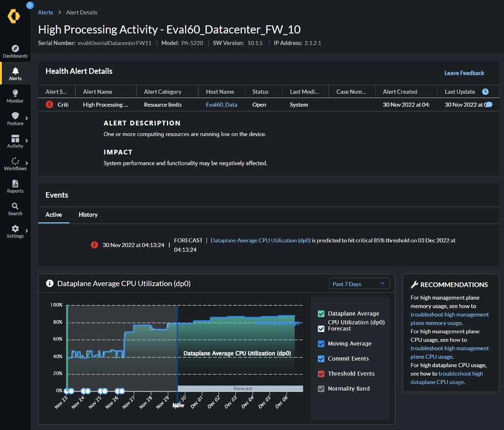Toggle the Moving Average checkbox
Screen dimensions: 504x430
321,344
